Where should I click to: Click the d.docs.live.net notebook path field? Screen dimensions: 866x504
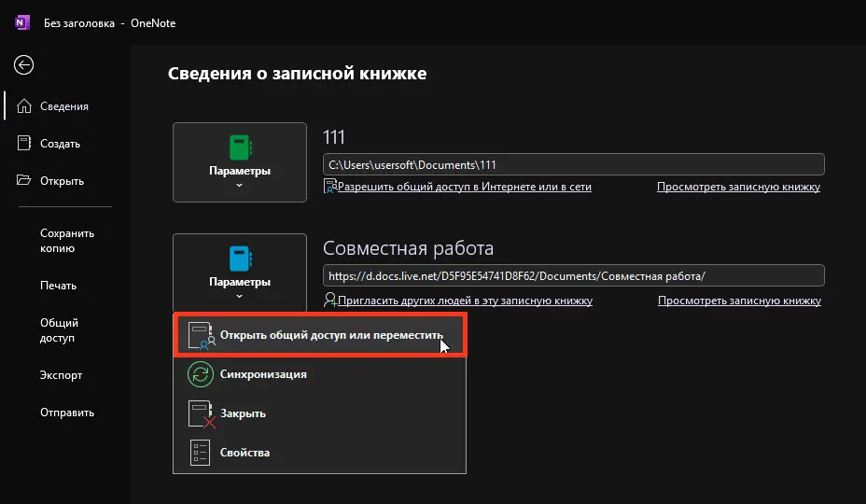tap(573, 275)
